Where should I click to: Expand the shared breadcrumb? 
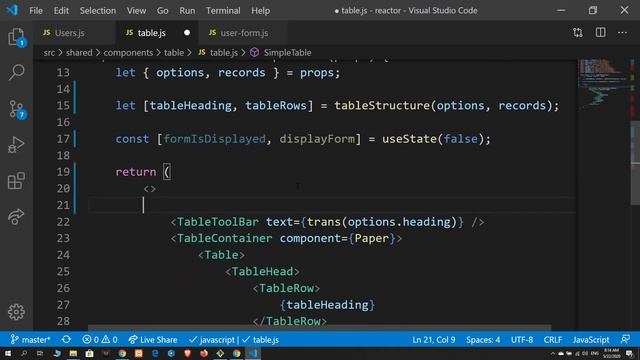tap(79, 53)
